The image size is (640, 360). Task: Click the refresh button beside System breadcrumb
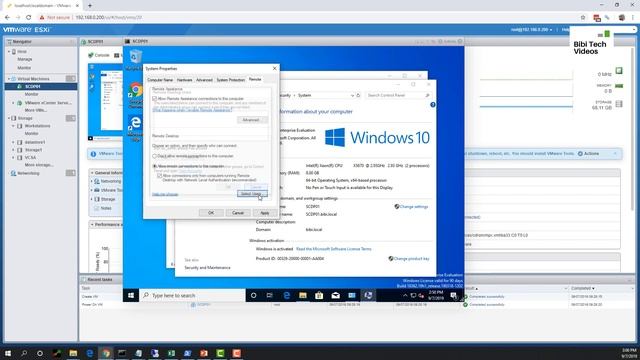click(358, 95)
